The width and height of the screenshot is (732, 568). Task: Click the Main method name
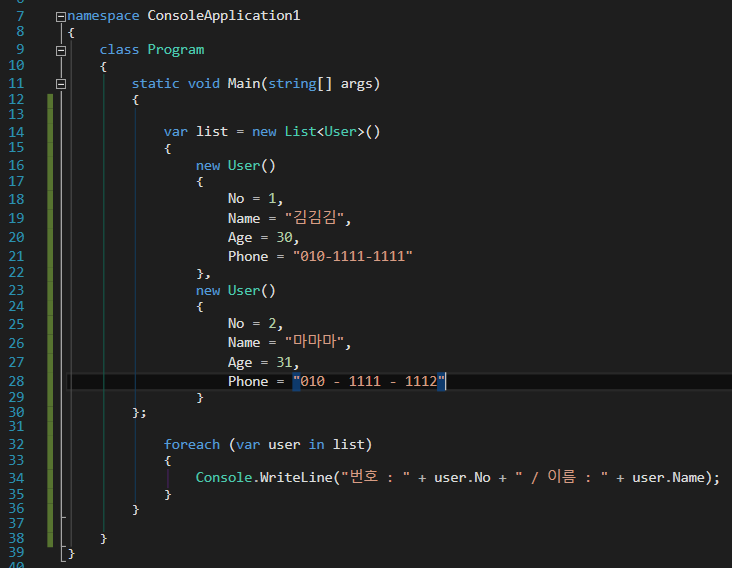(244, 84)
